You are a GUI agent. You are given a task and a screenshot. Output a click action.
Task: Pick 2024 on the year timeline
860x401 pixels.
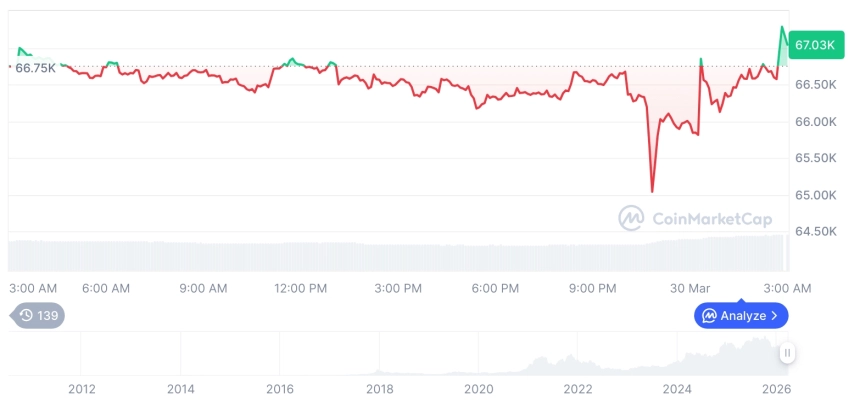click(x=678, y=389)
